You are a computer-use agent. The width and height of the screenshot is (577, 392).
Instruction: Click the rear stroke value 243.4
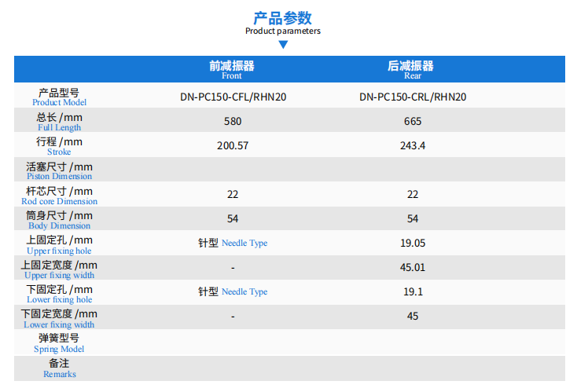[413, 146]
